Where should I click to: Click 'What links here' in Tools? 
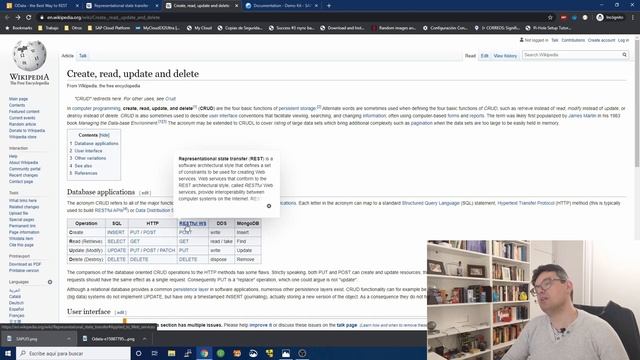click(x=23, y=201)
